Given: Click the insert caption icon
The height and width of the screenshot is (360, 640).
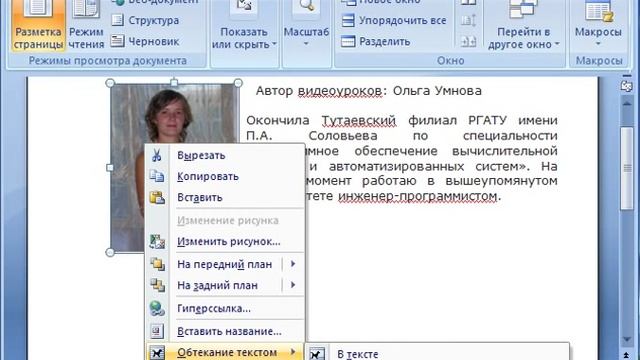Looking at the screenshot, I should point(157,331).
